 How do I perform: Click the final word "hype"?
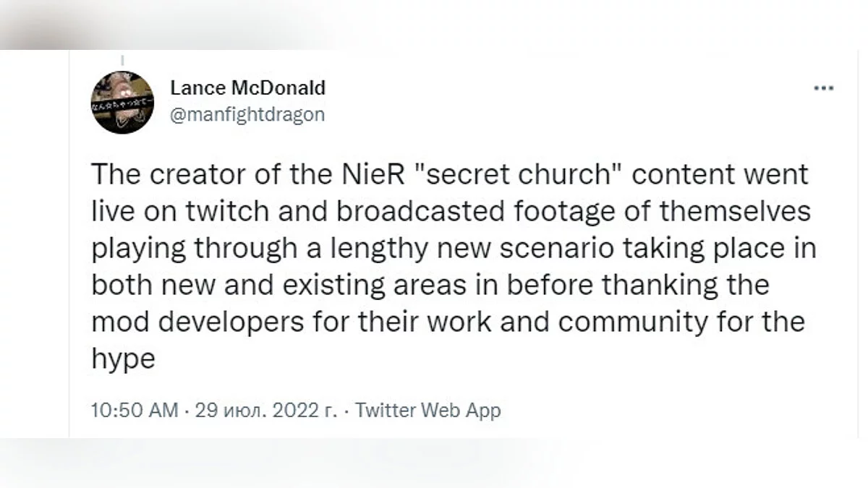(124, 359)
